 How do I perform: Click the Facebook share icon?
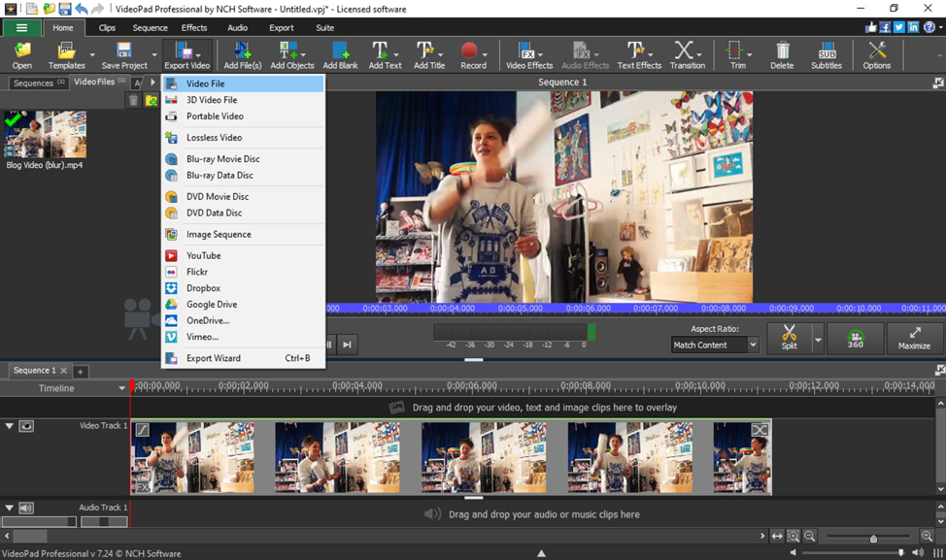click(x=885, y=27)
